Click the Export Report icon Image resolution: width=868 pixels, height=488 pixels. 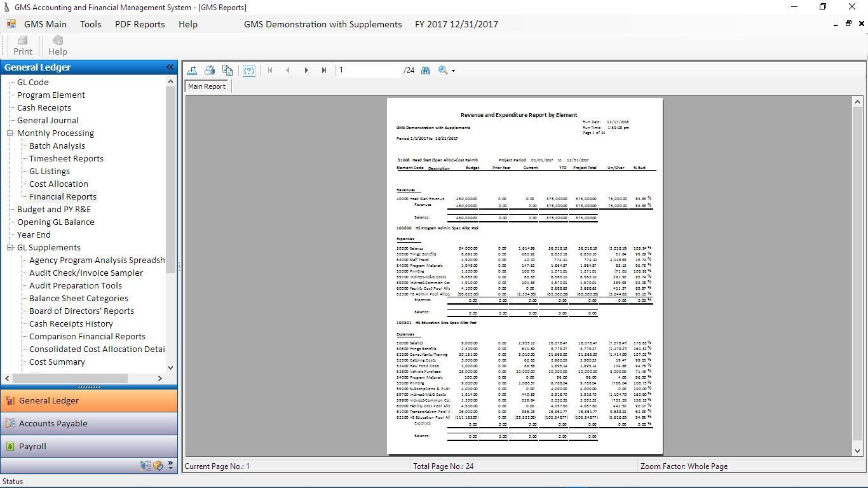192,71
